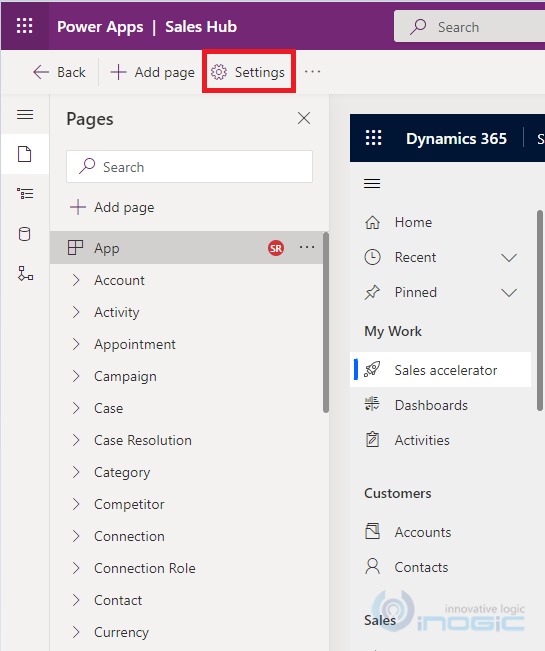Viewport: 545px width, 651px height.
Task: Select the Account text in page list
Action: coord(119,280)
